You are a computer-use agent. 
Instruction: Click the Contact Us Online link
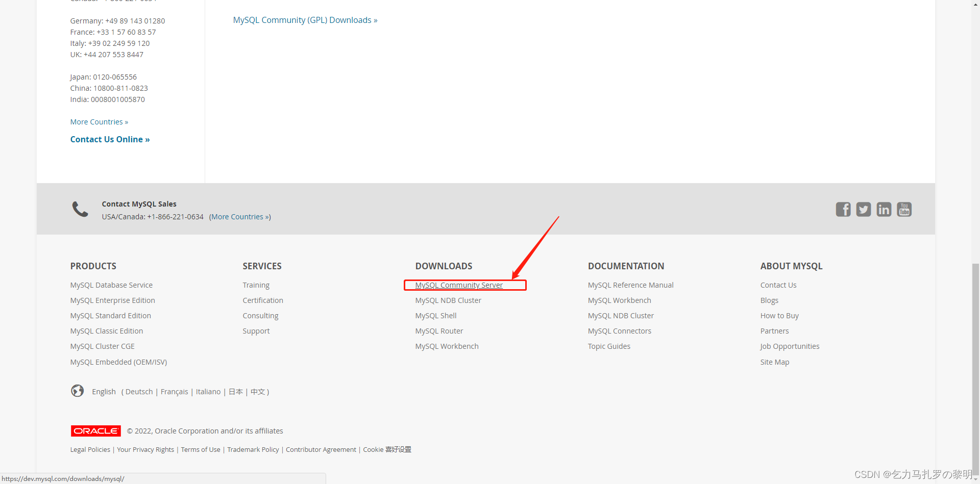110,139
